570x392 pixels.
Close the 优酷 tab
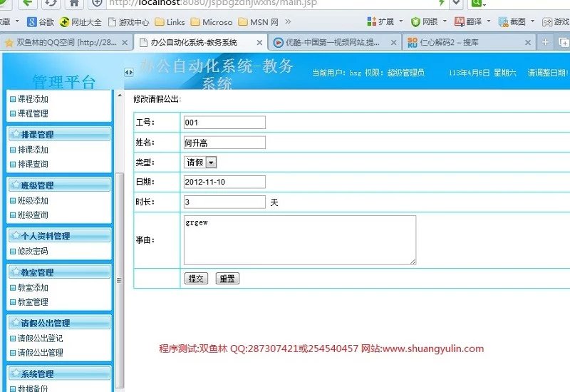pyautogui.click(x=393, y=43)
